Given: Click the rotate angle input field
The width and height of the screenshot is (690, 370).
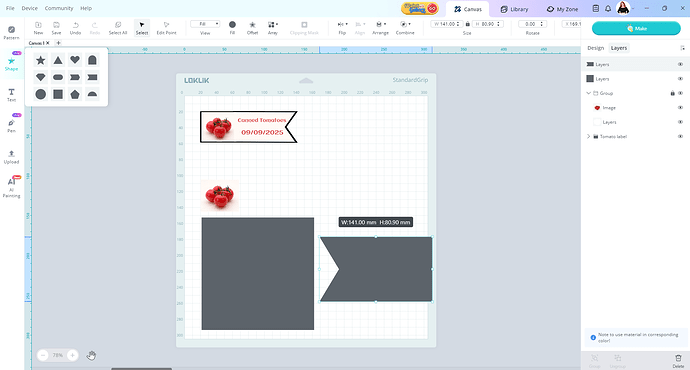Looking at the screenshot, I should 532,24.
